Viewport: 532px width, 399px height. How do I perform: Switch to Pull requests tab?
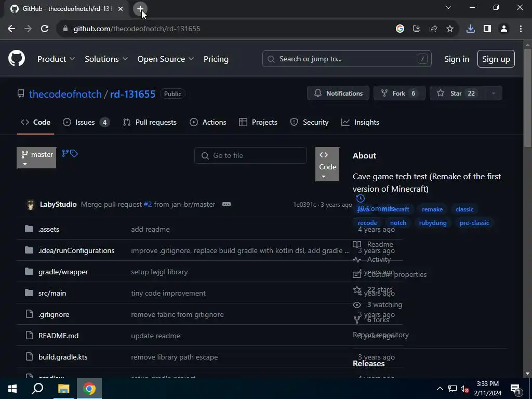point(150,122)
